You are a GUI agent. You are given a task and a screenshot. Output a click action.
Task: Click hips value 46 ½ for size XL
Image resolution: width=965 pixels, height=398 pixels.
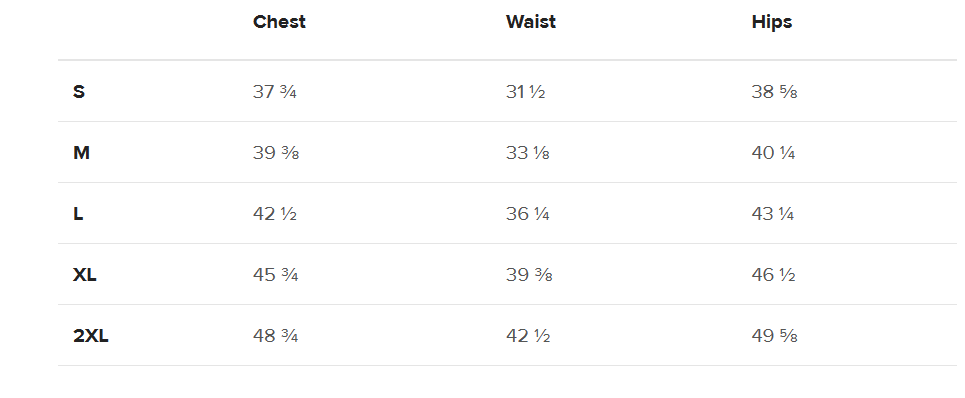point(773,275)
